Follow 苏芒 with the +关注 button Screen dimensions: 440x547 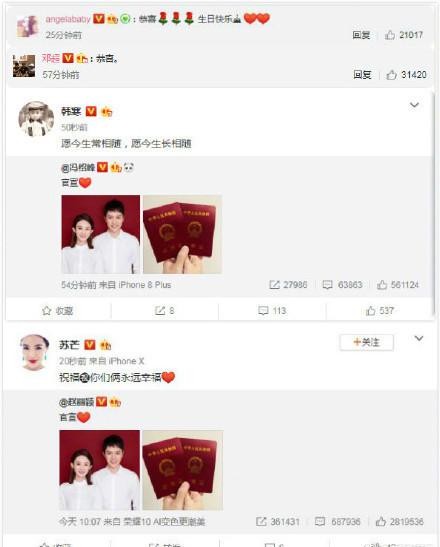click(366, 342)
